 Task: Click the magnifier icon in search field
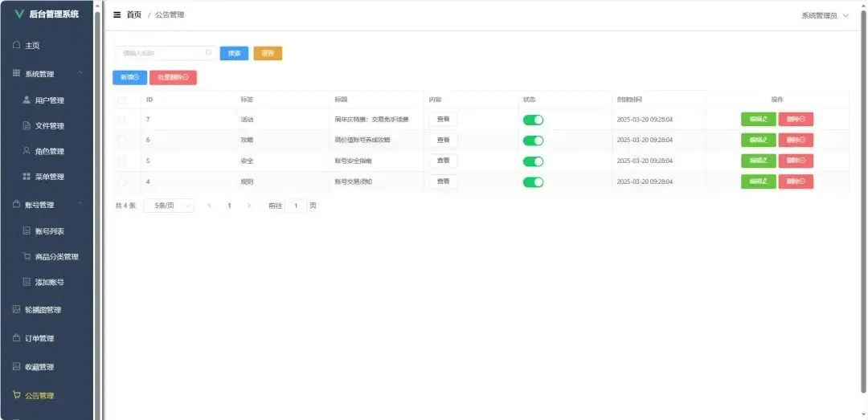(x=209, y=53)
